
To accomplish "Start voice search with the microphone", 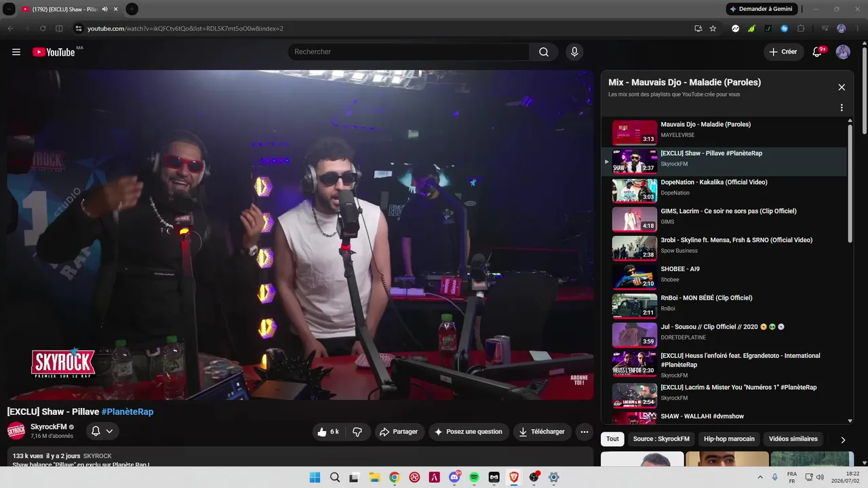I will coord(574,52).
